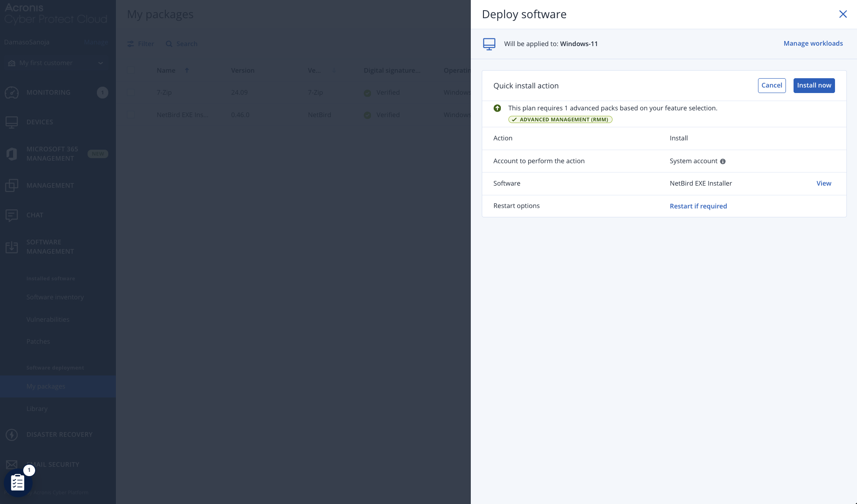This screenshot has height=504, width=857.
Task: Click the Manage workloads link
Action: [x=813, y=44]
